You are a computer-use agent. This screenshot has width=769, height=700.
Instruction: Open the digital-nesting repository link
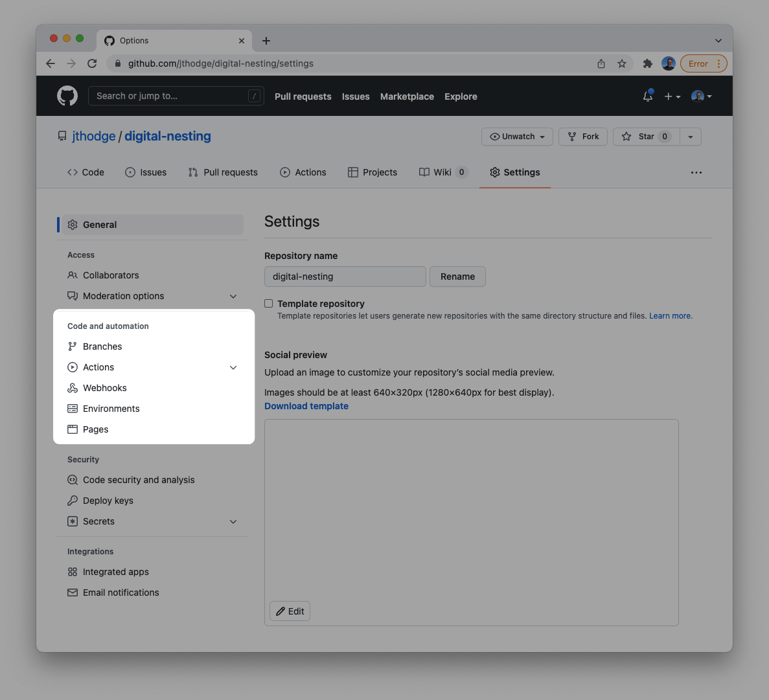point(168,136)
